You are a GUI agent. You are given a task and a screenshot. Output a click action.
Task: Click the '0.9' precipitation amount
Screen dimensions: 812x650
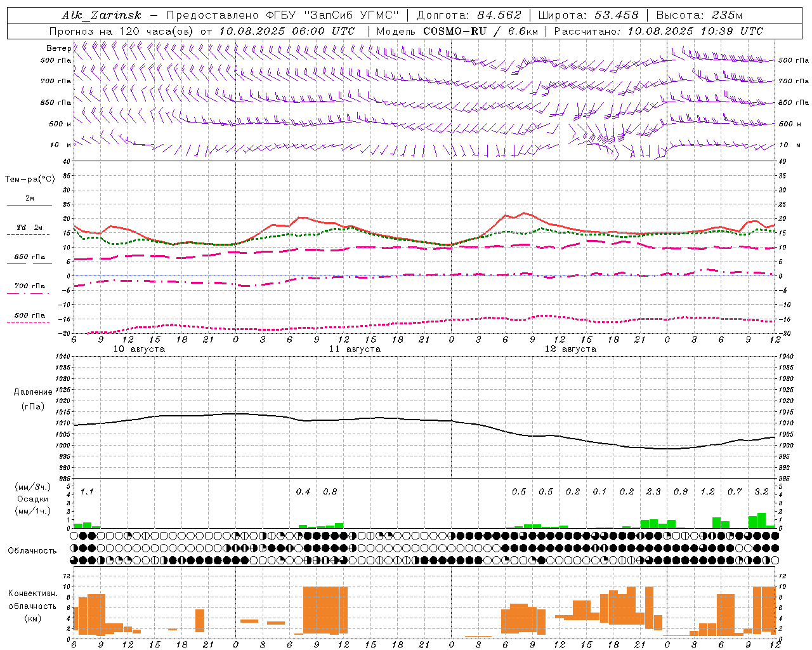click(681, 492)
